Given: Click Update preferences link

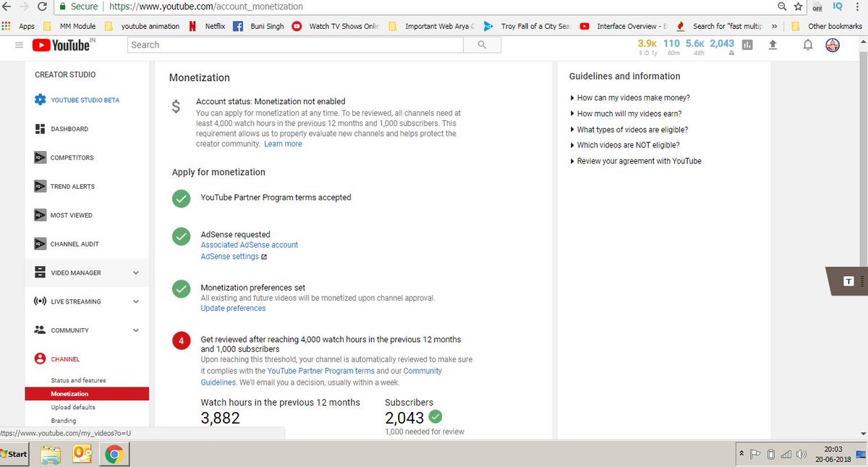Looking at the screenshot, I should [233, 309].
